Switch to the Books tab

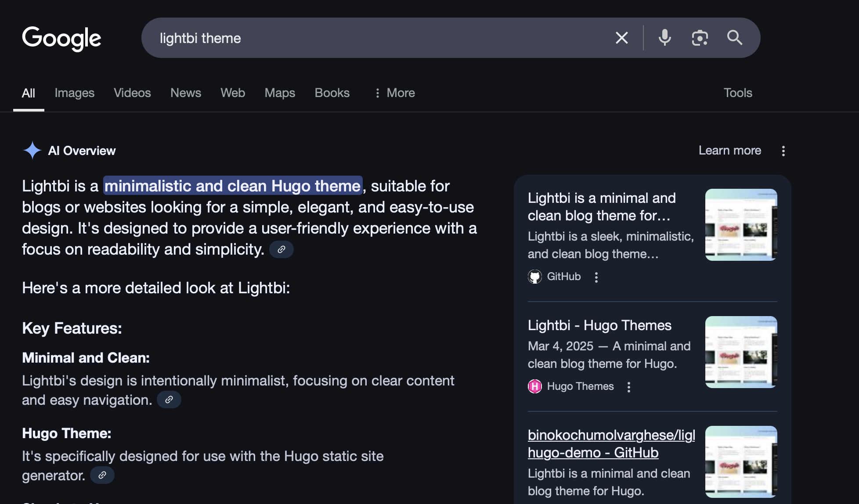(332, 93)
